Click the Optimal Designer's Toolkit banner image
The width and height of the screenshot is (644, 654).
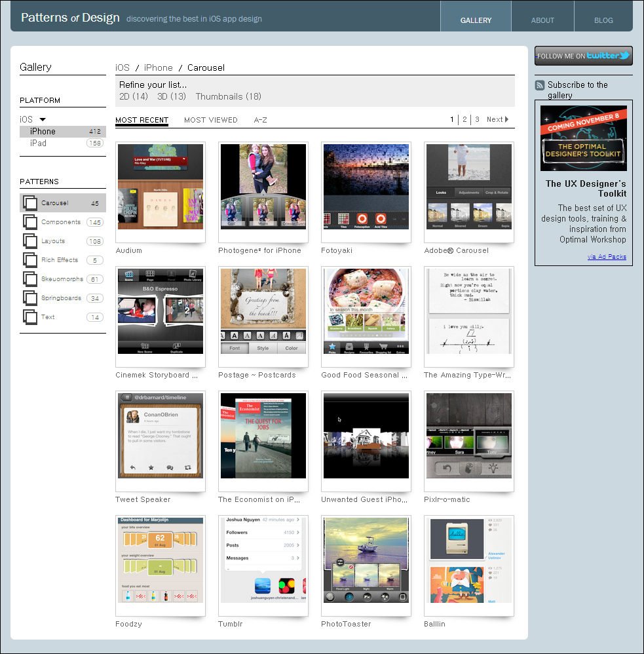(584, 138)
